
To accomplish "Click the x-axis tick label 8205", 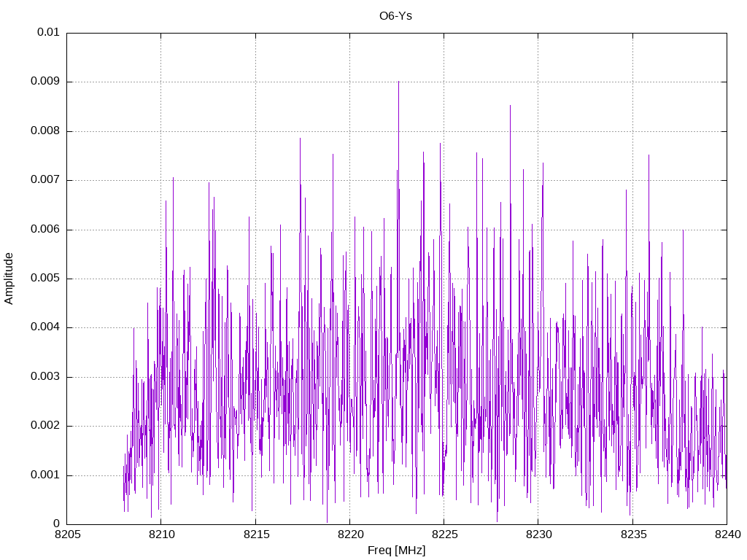I will click(68, 534).
